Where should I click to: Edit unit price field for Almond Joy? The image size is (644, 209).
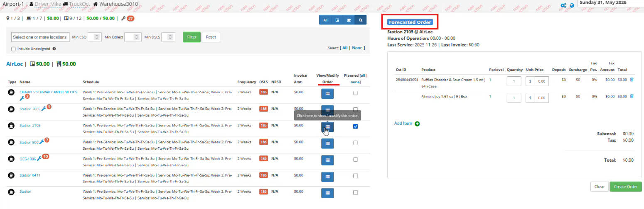(541, 98)
